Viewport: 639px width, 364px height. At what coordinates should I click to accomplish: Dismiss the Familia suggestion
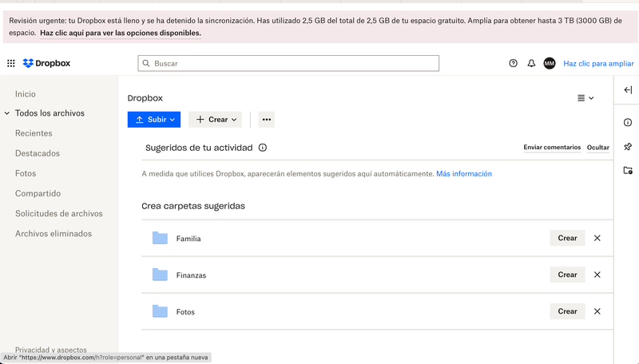pos(597,238)
